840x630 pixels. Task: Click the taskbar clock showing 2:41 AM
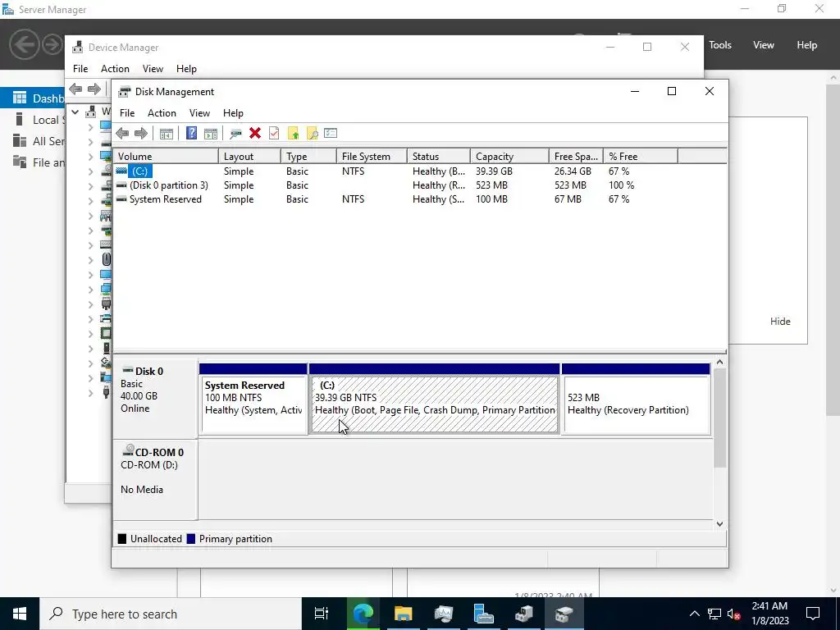769,614
